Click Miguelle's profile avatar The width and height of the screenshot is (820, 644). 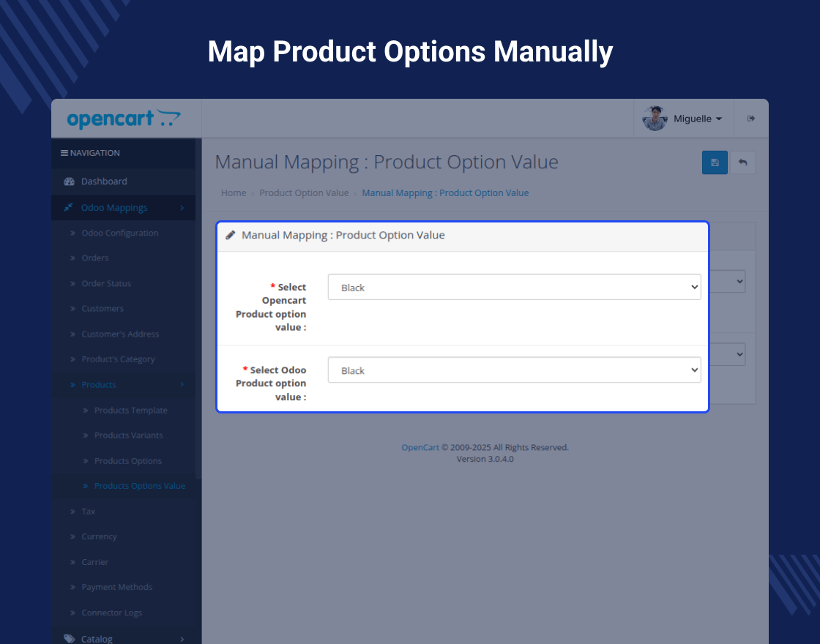[x=655, y=119]
